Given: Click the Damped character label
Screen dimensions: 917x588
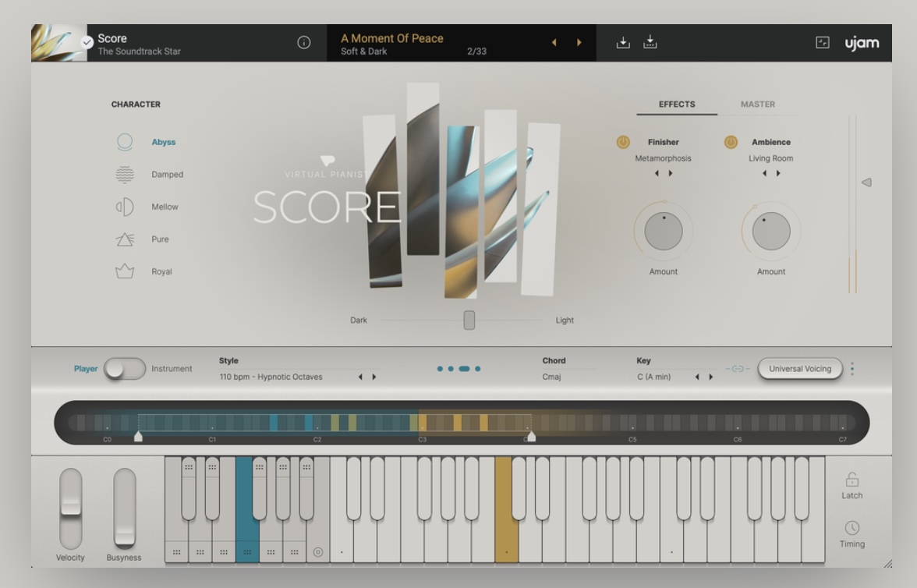Looking at the screenshot, I should [x=167, y=175].
